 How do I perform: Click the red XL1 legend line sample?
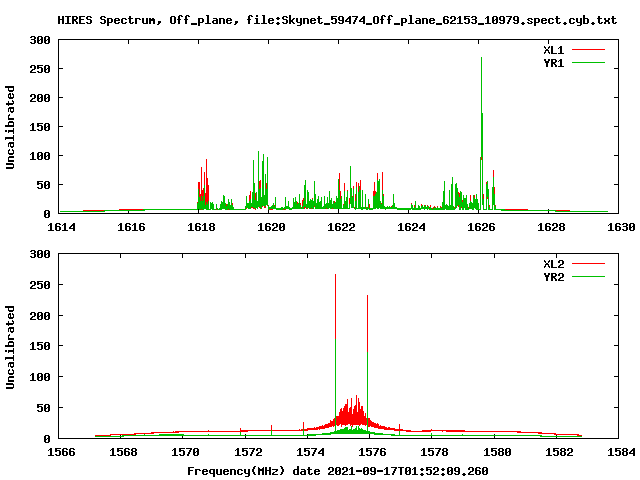pyautogui.click(x=588, y=50)
